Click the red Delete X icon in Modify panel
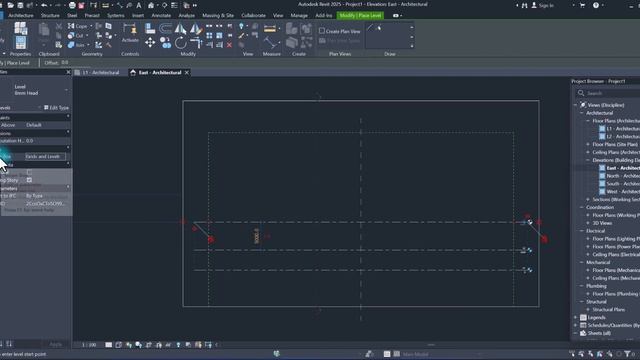This screenshot has height=360, width=640. 229,45
